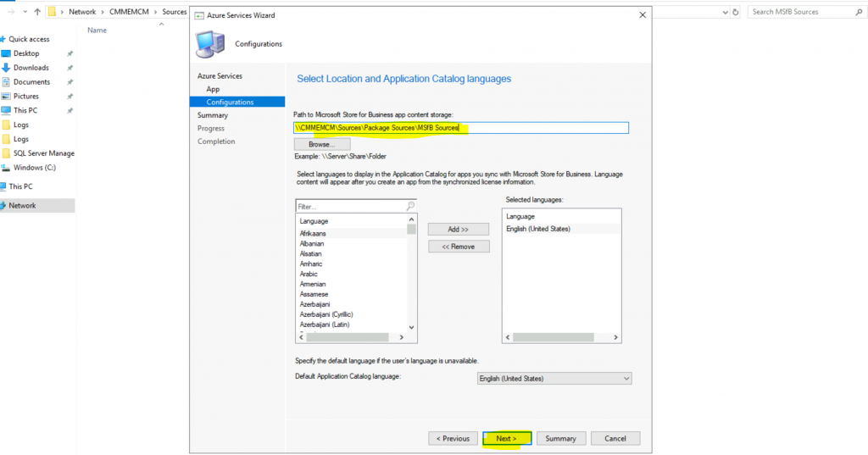Open the first Logs folder in Explorer

tap(21, 125)
